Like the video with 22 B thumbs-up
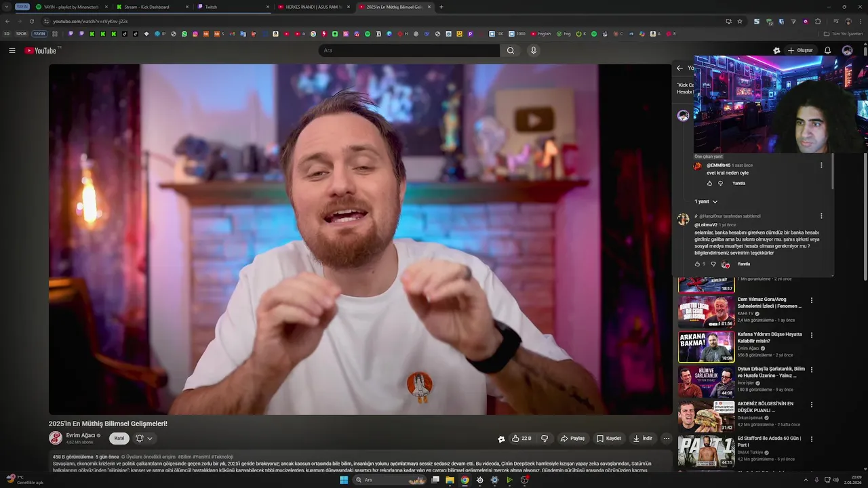The width and height of the screenshot is (868, 488). pos(521,439)
